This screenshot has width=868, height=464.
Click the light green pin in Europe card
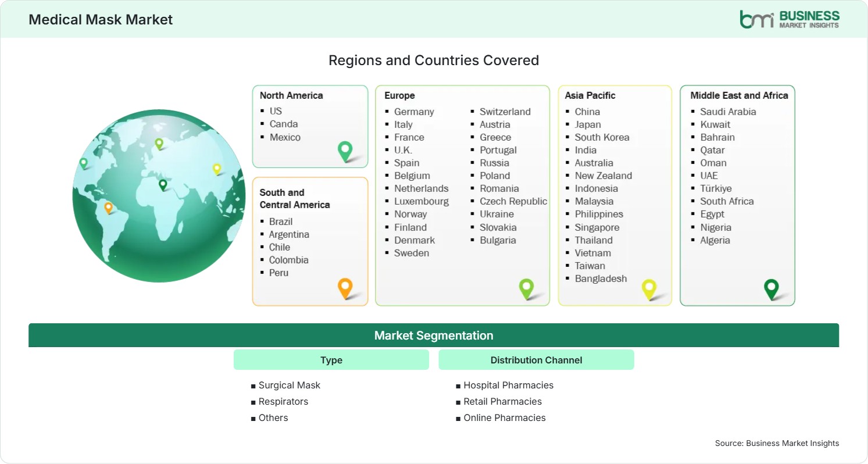(526, 289)
